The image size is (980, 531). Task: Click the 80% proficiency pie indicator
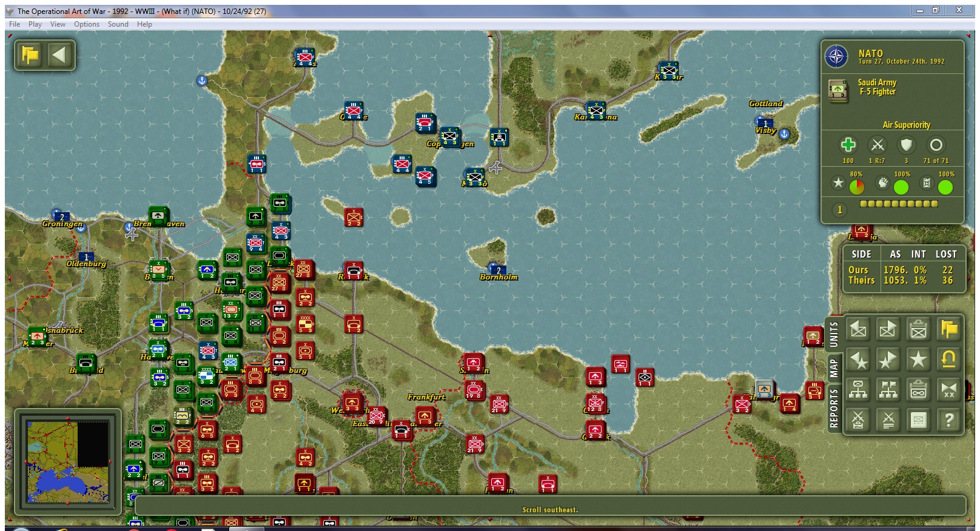(x=856, y=187)
